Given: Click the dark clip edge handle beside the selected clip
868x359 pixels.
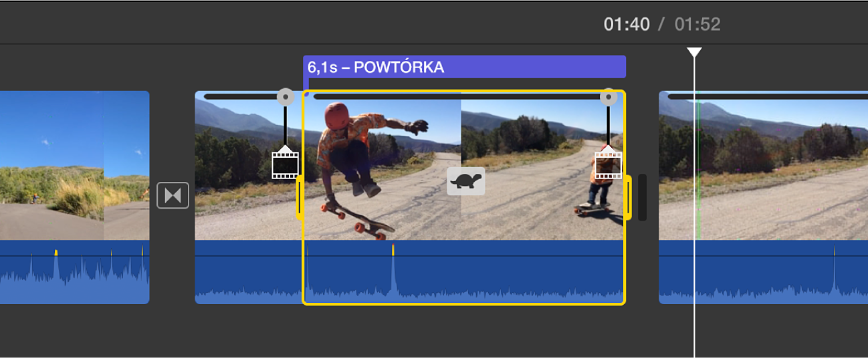Looking at the screenshot, I should click(x=643, y=197).
